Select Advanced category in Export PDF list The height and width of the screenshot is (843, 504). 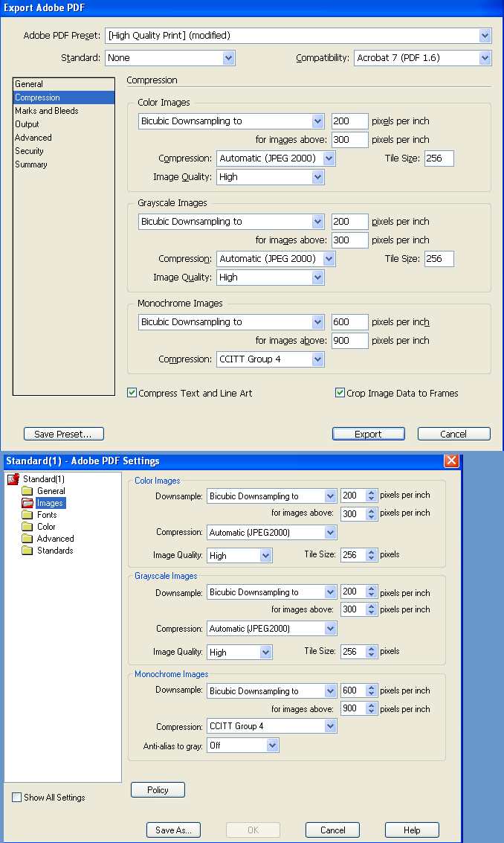pyautogui.click(x=33, y=138)
